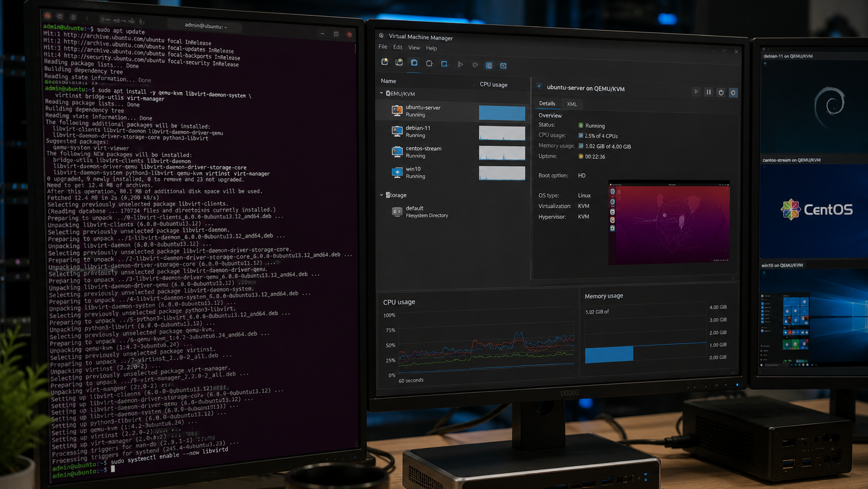Click the Name column header
This screenshot has height=489, width=868.
click(x=388, y=81)
